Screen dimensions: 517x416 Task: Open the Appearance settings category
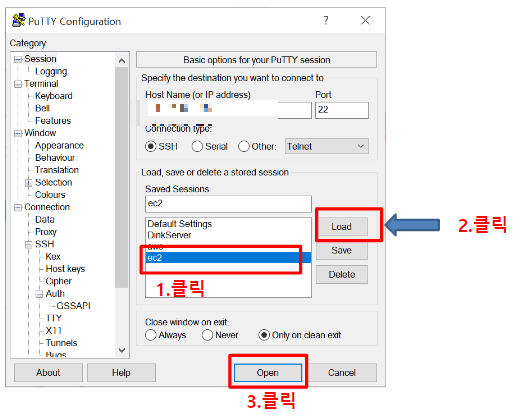pyautogui.click(x=59, y=145)
